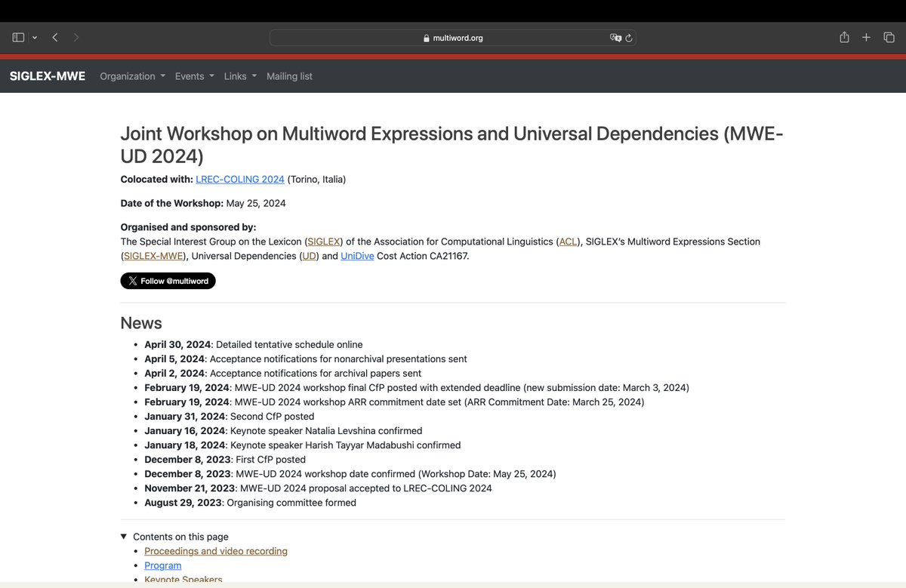906x588 pixels.
Task: Follow the SIGLEX link in organisers text
Action: [324, 242]
